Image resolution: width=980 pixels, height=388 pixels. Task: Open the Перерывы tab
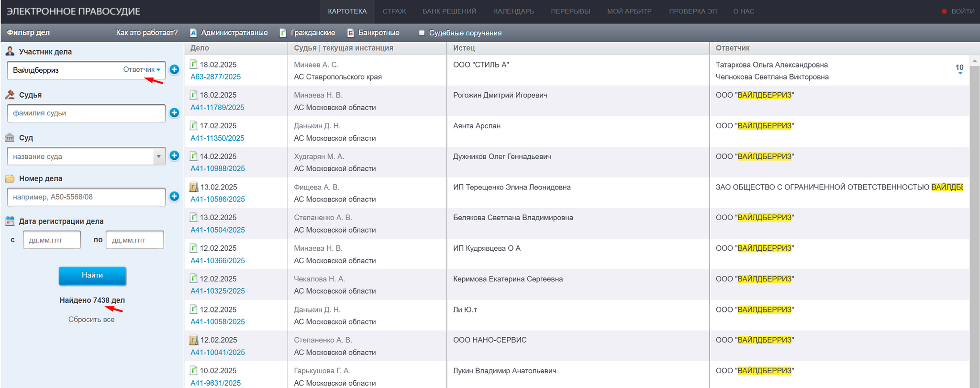570,11
